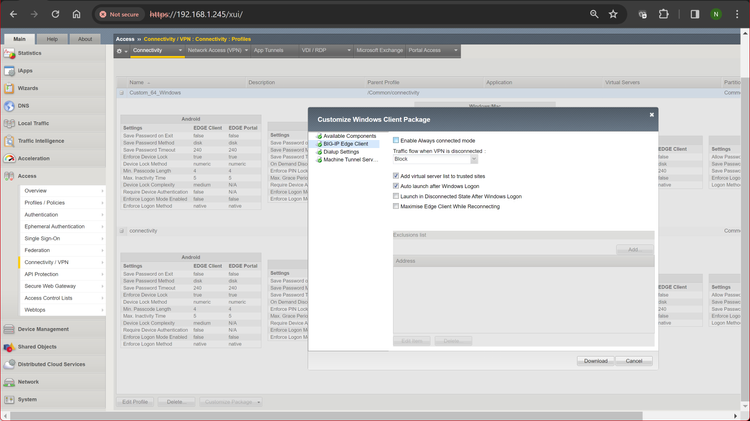The height and width of the screenshot is (421, 750).
Task: Reload the page in browser
Action: pyautogui.click(x=56, y=15)
